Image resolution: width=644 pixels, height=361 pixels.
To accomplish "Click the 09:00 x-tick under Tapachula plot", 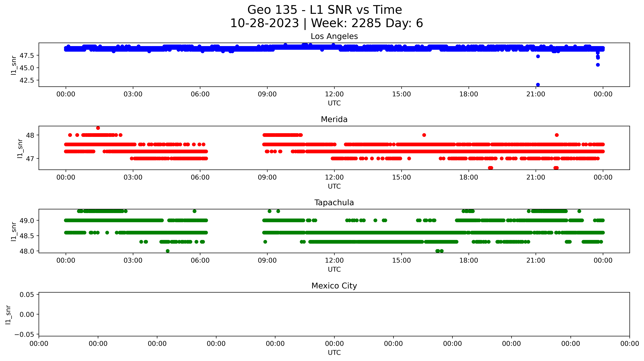I will [x=267, y=261].
